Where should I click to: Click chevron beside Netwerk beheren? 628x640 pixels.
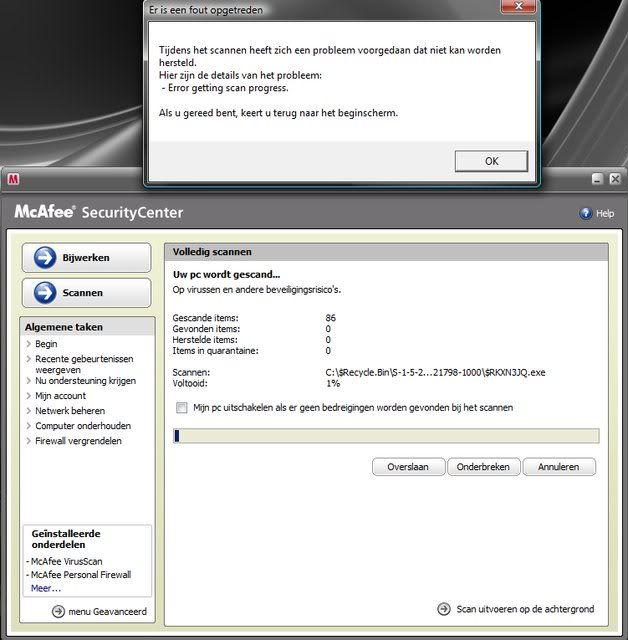point(29,411)
